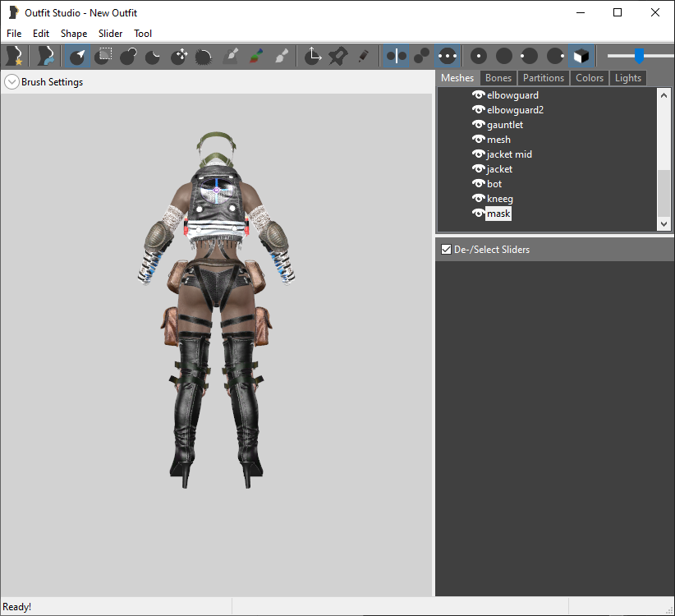Toggle visibility of the mesh layer

pyautogui.click(x=478, y=140)
